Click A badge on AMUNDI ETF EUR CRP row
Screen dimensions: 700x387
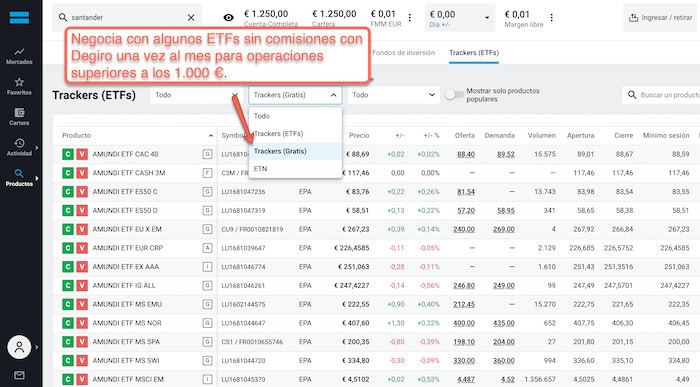click(207, 248)
